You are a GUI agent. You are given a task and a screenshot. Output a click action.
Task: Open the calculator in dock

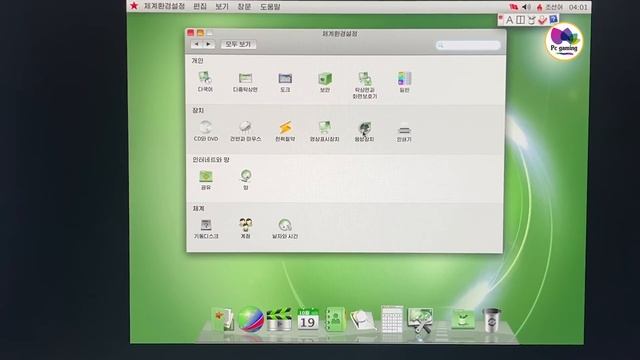[x=392, y=319]
